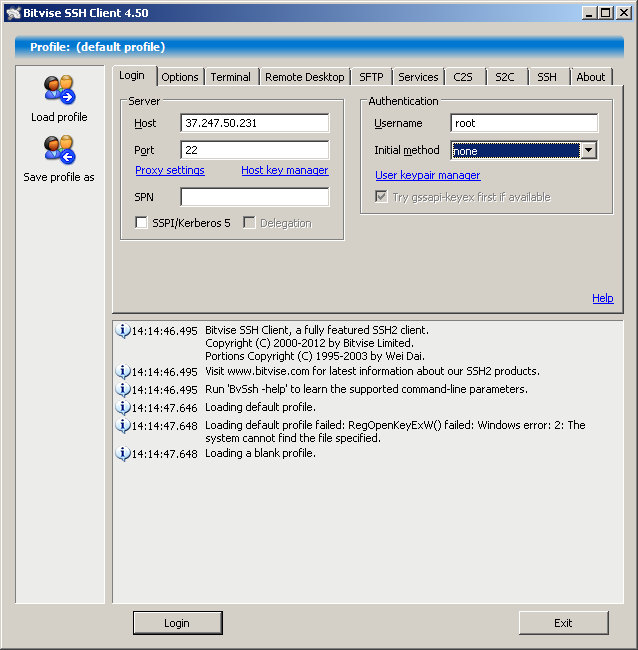Click the 'Loading a blank profile.' log message

(x=260, y=454)
